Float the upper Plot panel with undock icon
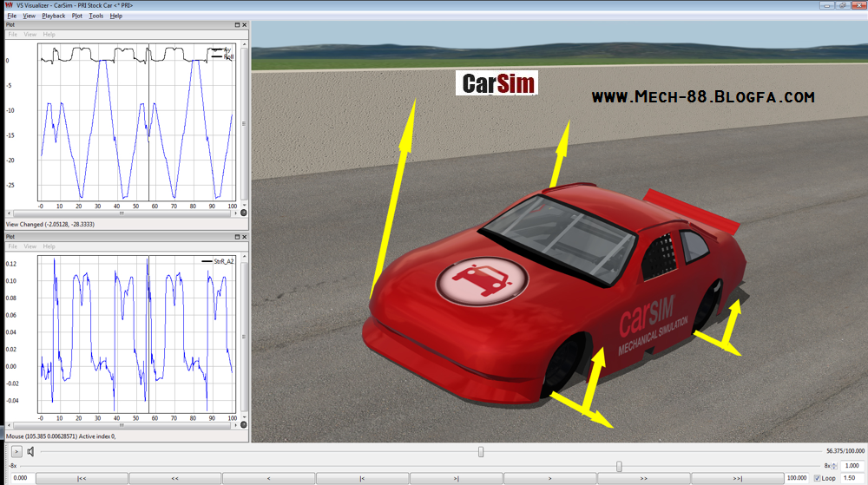Viewport: 868px width, 485px height. (237, 25)
